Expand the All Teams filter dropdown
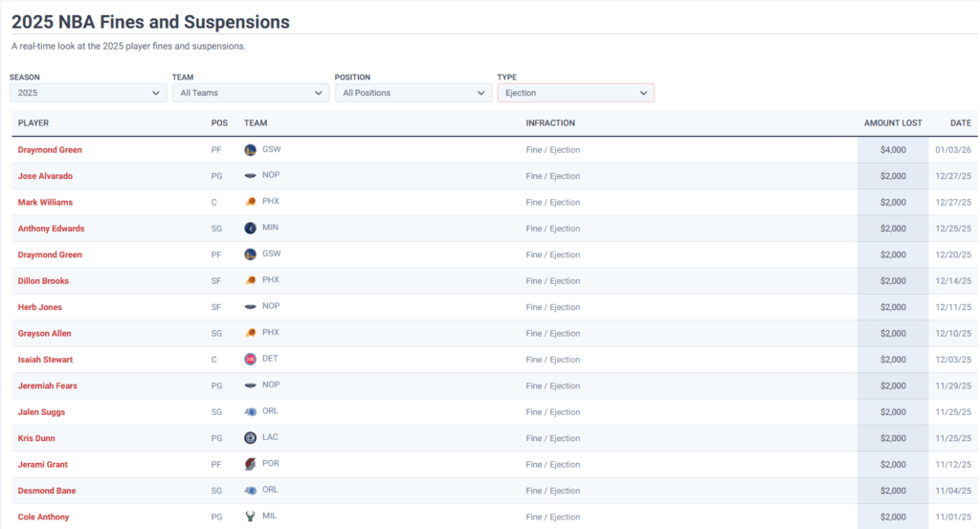The width and height of the screenshot is (980, 529). pos(251,93)
